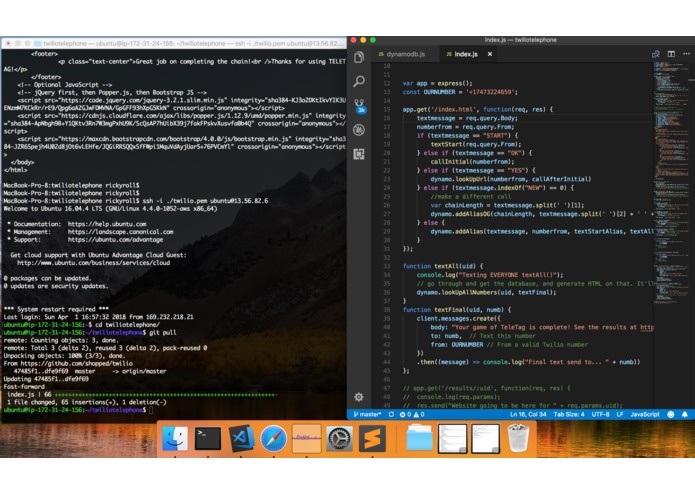Screen dimensions: 695x494
Task: Click 'client.messages.create({' on line 39
Action: click(x=458, y=319)
